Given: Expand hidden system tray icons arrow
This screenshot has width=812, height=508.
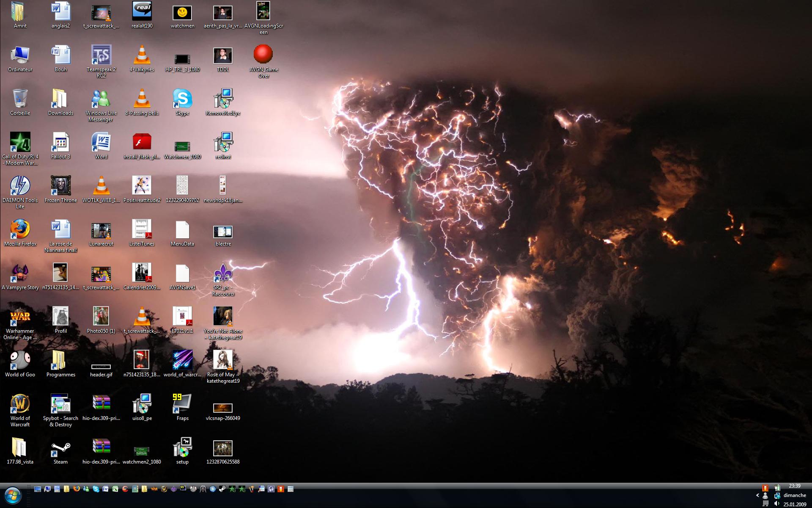Looking at the screenshot, I should (x=757, y=495).
